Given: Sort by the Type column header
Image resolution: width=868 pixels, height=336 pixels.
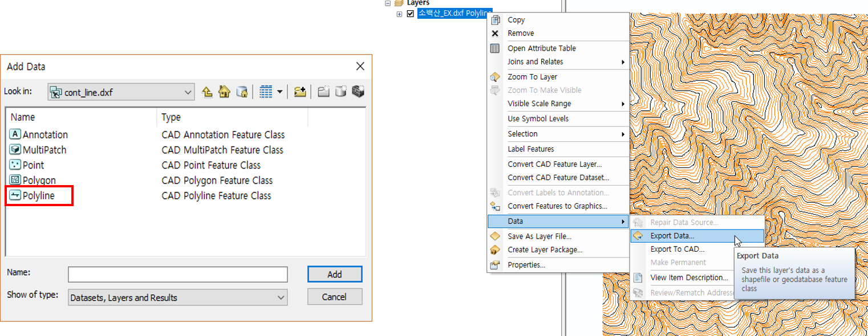Looking at the screenshot, I should point(232,117).
